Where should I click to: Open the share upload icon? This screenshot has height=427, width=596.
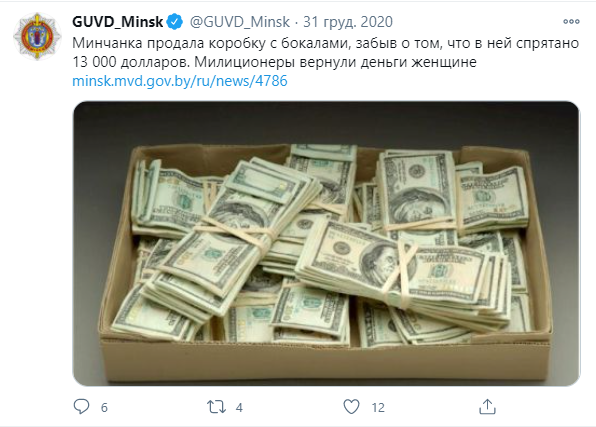click(x=487, y=406)
